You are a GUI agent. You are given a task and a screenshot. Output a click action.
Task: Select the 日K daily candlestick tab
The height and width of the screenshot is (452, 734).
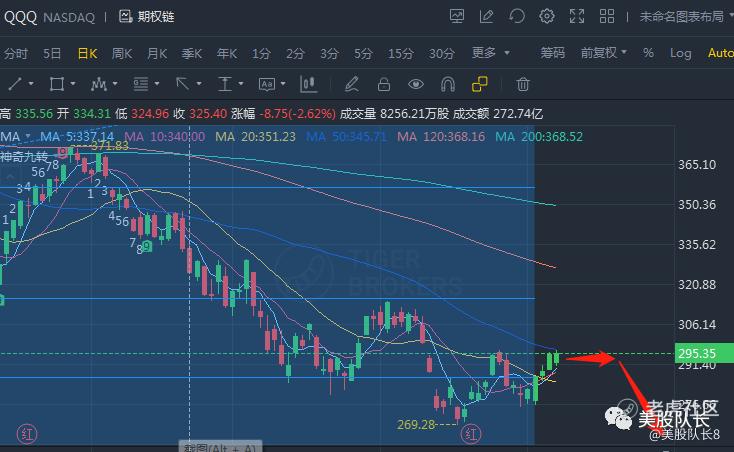[x=87, y=53]
